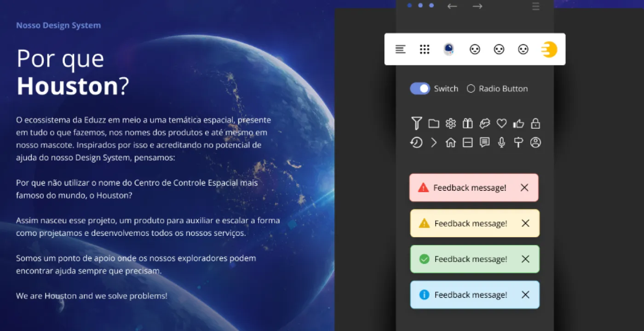This screenshot has height=331, width=644.
Task: Click the red error triangle icon
Action: coord(423,188)
